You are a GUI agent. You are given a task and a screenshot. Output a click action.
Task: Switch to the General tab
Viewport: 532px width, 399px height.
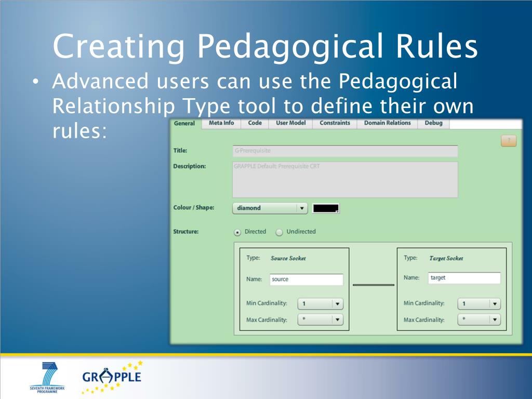click(184, 124)
